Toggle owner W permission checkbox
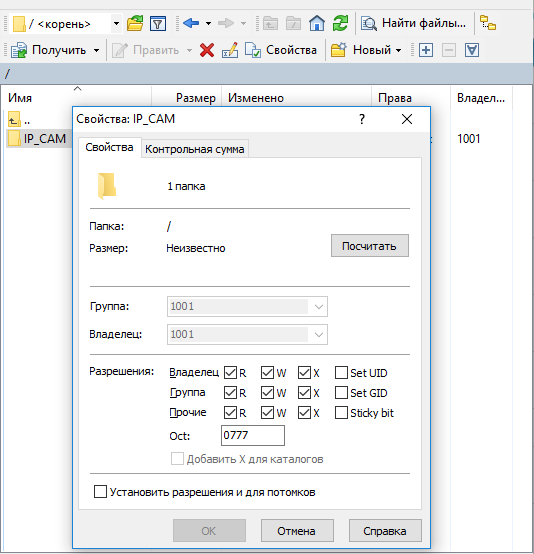Image resolution: width=534 pixels, height=554 pixels. [x=268, y=372]
